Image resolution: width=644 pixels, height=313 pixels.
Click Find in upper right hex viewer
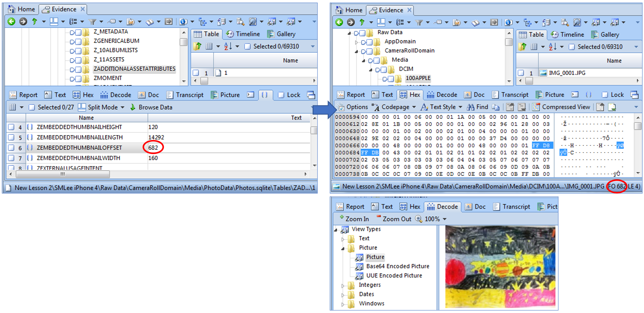[x=478, y=107]
